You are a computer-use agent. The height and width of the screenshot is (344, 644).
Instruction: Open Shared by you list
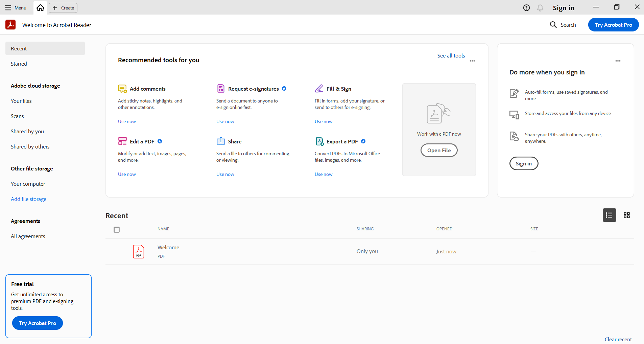27,131
